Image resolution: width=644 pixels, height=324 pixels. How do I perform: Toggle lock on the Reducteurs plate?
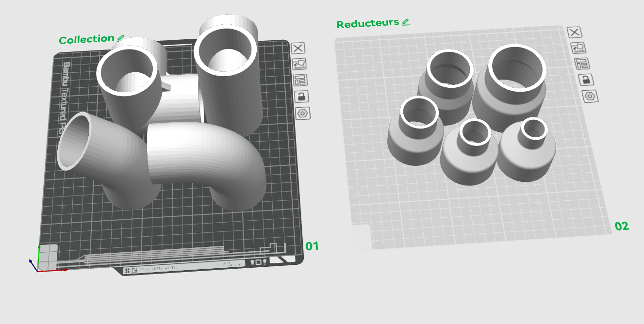pos(586,80)
